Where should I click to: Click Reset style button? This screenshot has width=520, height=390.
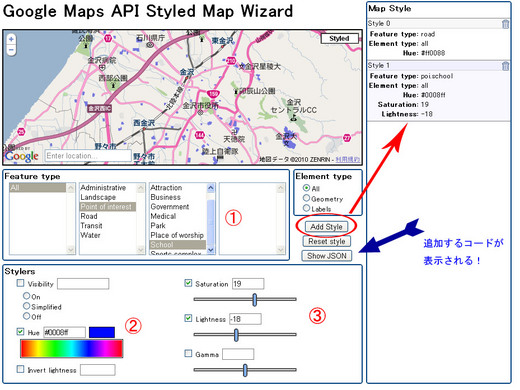click(x=326, y=241)
